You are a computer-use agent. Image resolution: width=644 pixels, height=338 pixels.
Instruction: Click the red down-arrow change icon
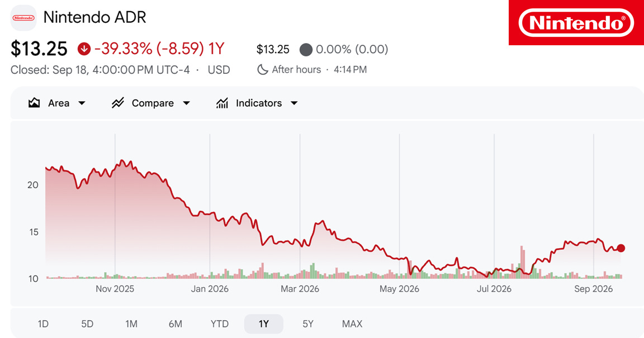click(84, 49)
